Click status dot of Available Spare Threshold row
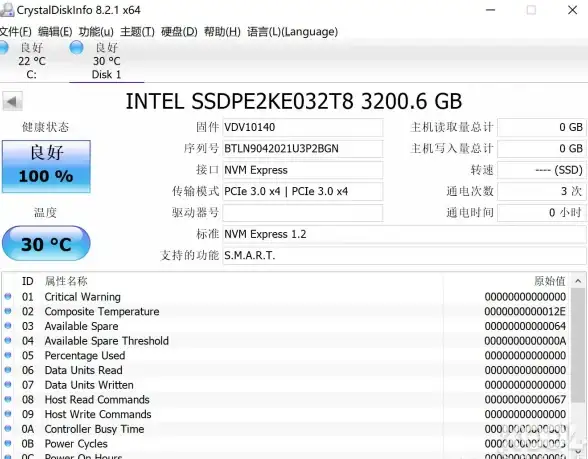Image resolution: width=588 pixels, height=459 pixels. tap(8, 340)
